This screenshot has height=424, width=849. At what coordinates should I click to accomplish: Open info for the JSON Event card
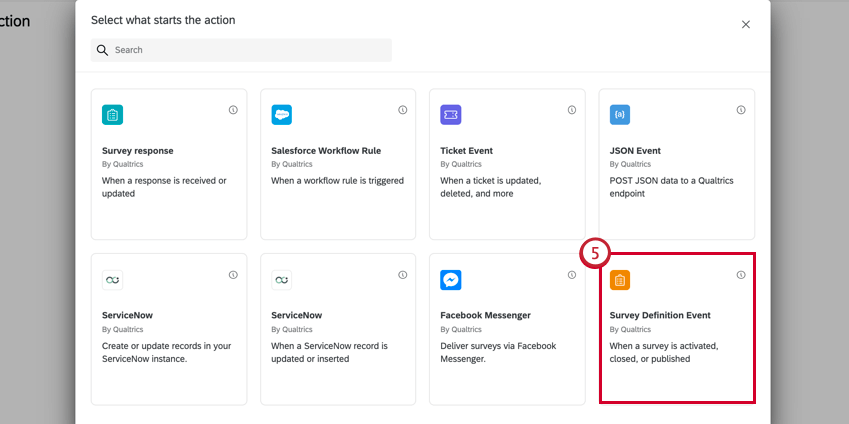tap(741, 110)
